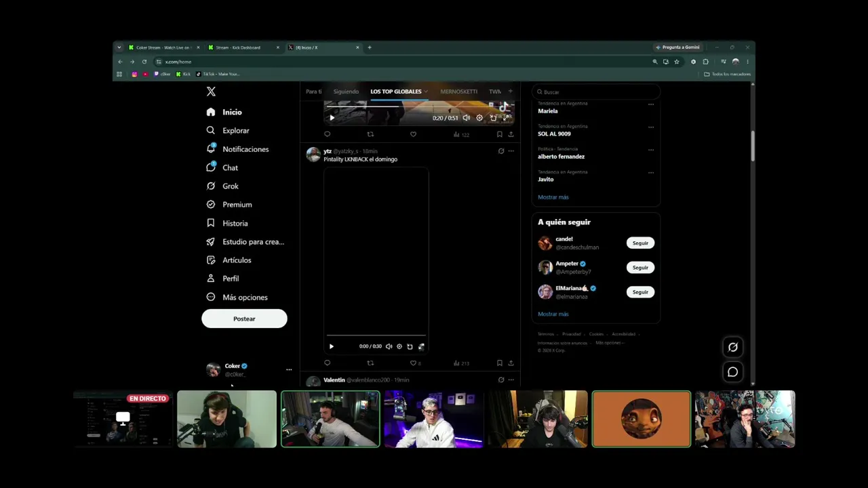Open more options on ytz's post
The image size is (868, 488).
click(511, 151)
